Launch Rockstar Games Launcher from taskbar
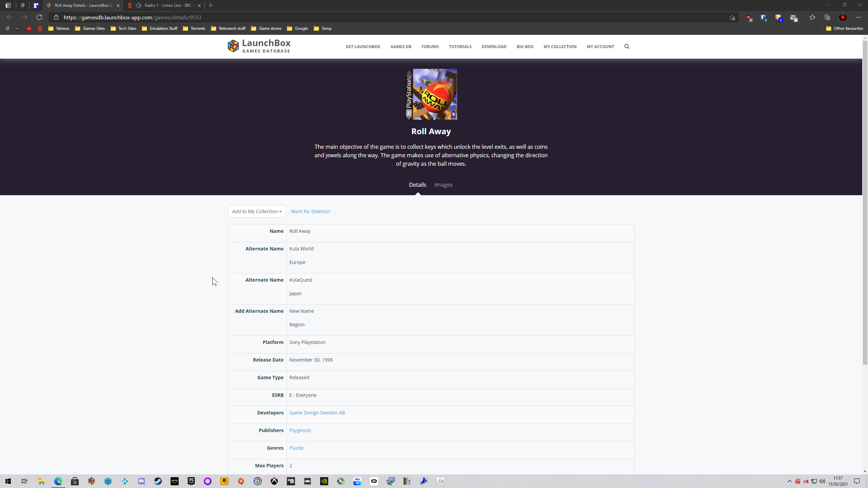Viewport: 868px width, 488px height. 224,481
